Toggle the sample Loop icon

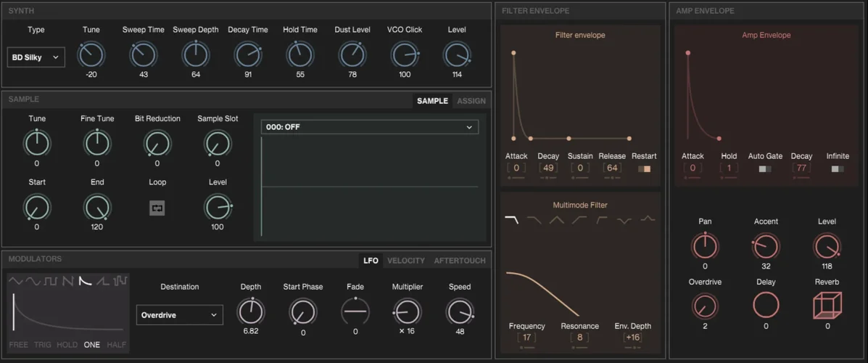(x=157, y=208)
